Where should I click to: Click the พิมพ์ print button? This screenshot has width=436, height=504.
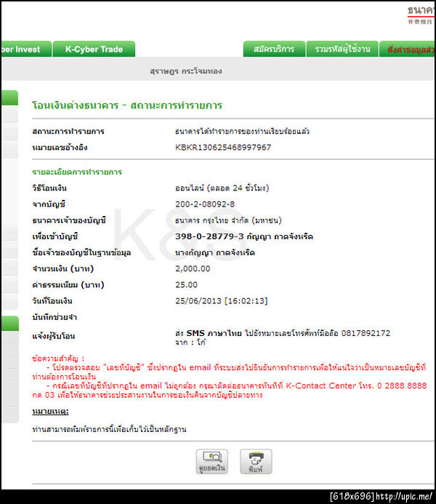tap(256, 462)
